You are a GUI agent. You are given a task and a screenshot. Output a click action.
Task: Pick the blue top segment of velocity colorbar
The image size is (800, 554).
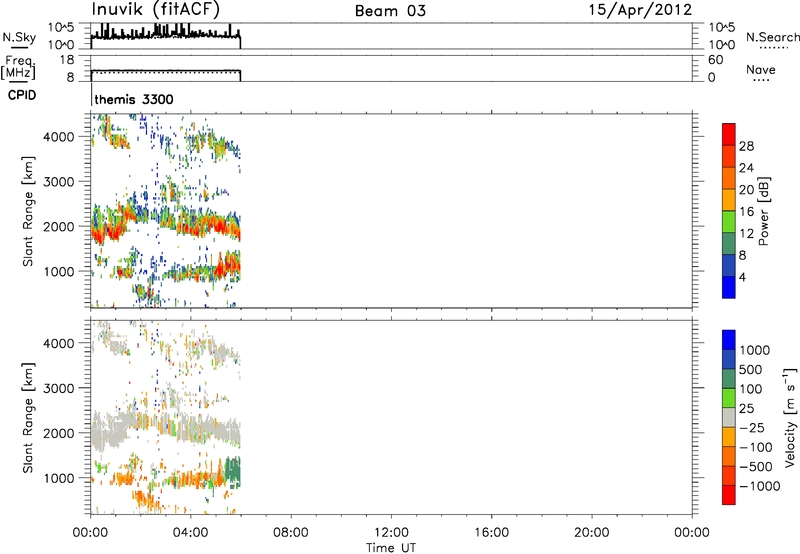(x=729, y=340)
